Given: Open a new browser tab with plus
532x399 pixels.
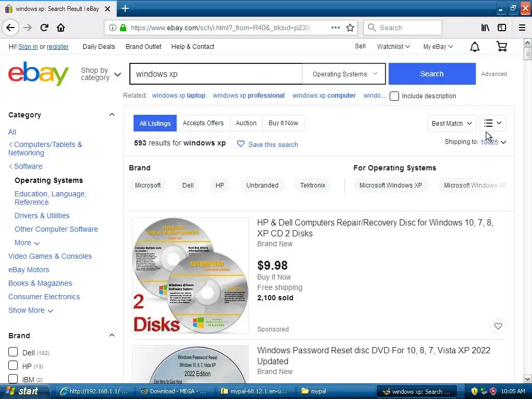Looking at the screenshot, I should tap(125, 8).
